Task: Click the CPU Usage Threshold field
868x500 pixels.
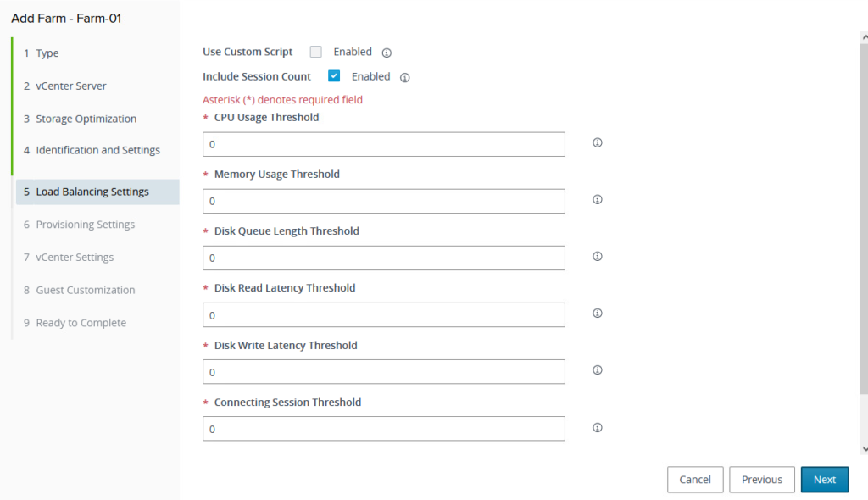Action: (x=384, y=145)
